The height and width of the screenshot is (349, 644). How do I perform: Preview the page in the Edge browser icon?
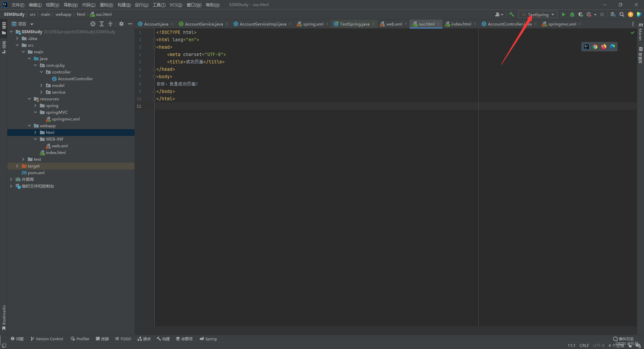612,47
